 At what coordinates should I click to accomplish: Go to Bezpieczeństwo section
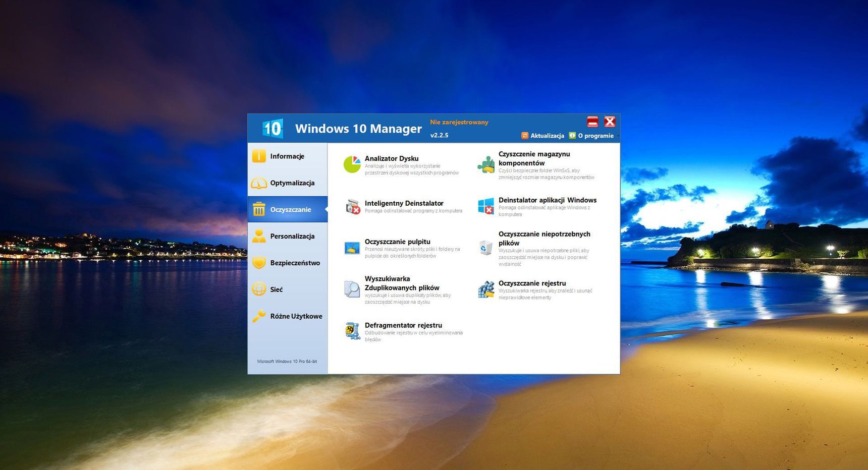[x=295, y=263]
